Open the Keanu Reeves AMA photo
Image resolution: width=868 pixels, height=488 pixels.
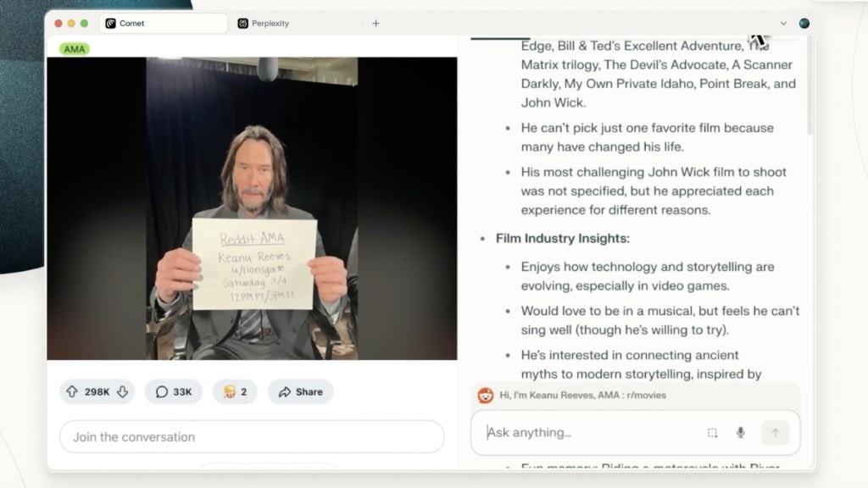[x=252, y=209]
